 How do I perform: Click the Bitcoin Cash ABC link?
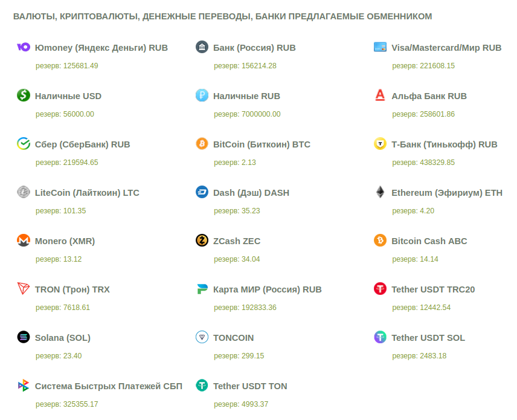click(429, 241)
